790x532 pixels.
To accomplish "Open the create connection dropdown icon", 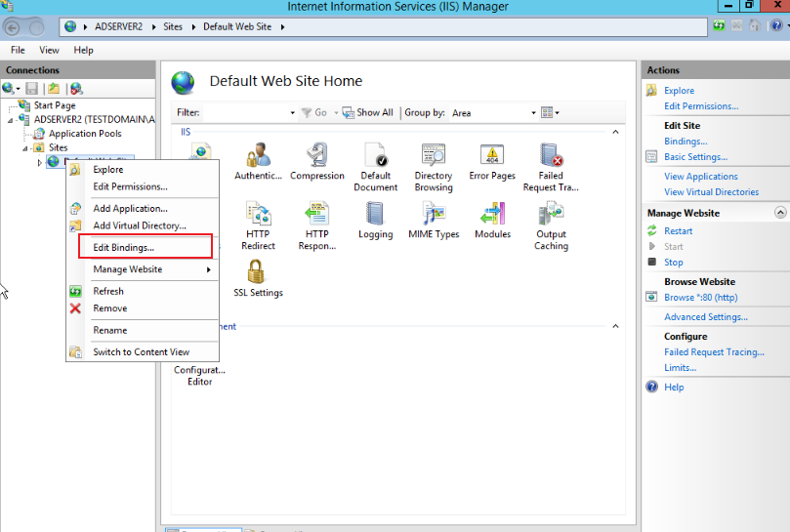I will (11, 89).
